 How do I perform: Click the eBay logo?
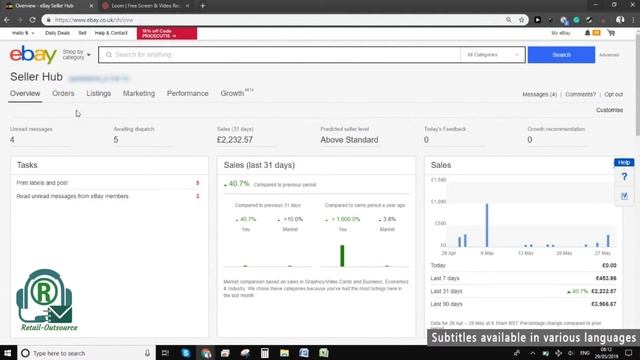tap(33, 55)
